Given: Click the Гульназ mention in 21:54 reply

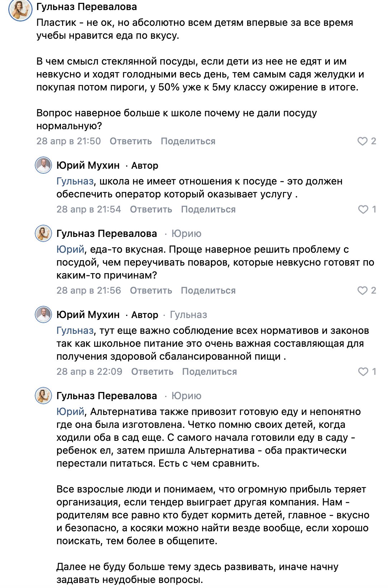Looking at the screenshot, I should pos(75,181).
